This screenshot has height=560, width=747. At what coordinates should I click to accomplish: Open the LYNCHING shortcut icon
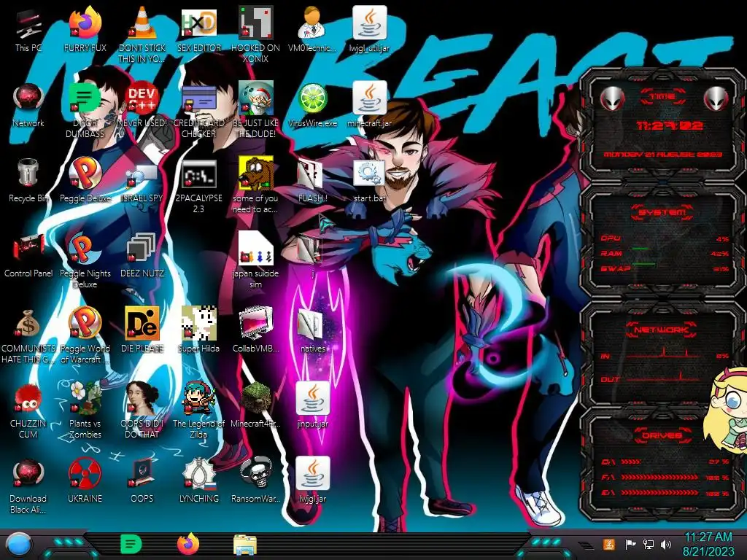pyautogui.click(x=199, y=480)
